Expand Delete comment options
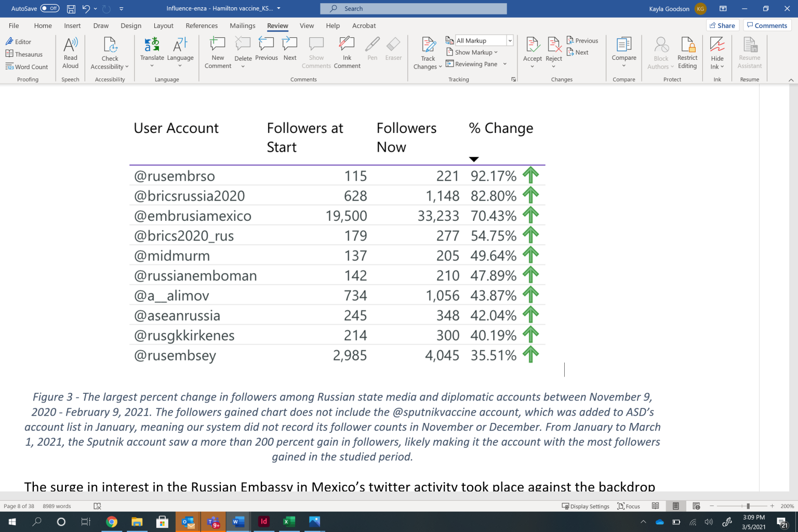This screenshot has height=532, width=798. coord(243,66)
